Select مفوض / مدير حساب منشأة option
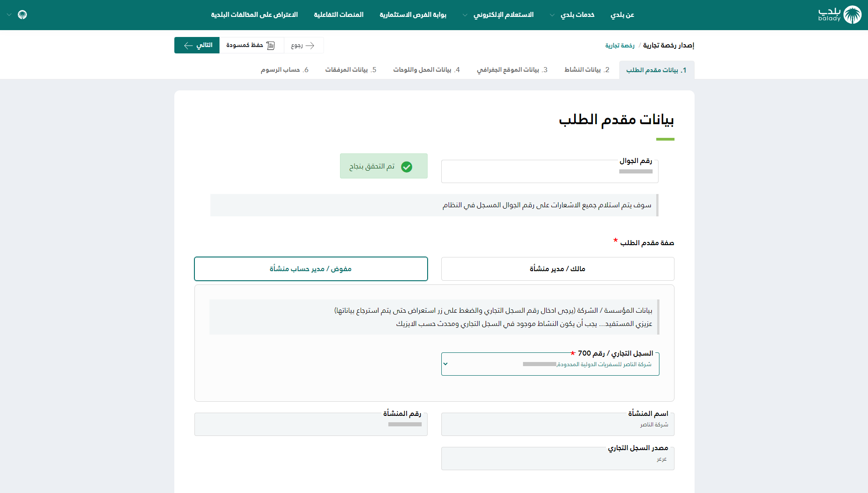Screen dimensions: 868x493 311,269
